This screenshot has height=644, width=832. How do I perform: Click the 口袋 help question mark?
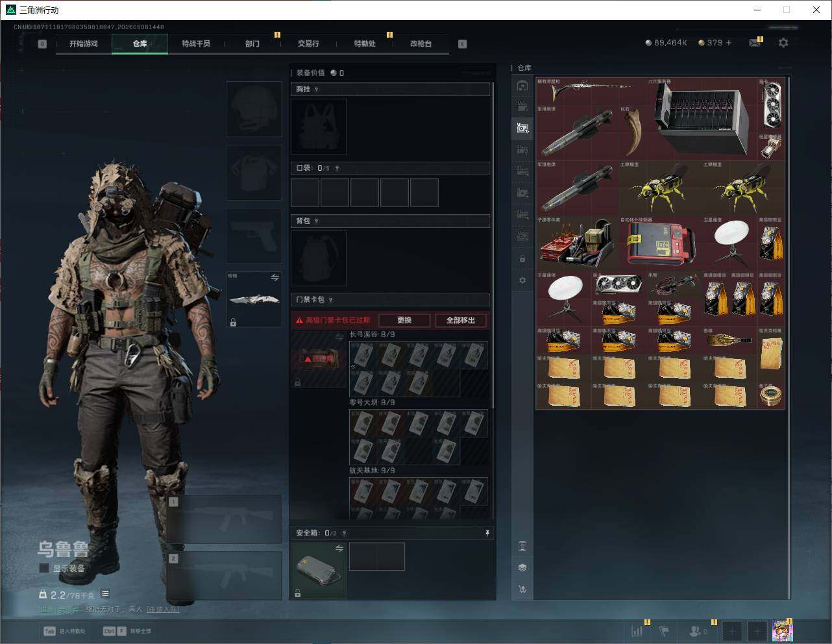[x=337, y=168]
